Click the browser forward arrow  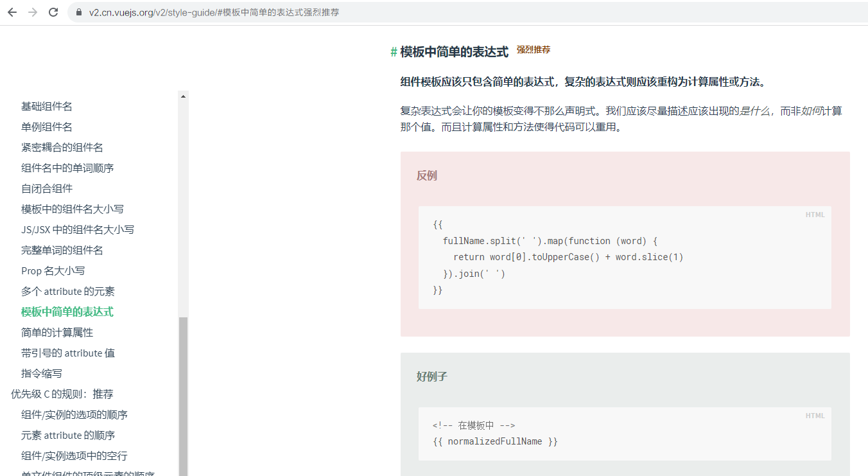[x=33, y=12]
